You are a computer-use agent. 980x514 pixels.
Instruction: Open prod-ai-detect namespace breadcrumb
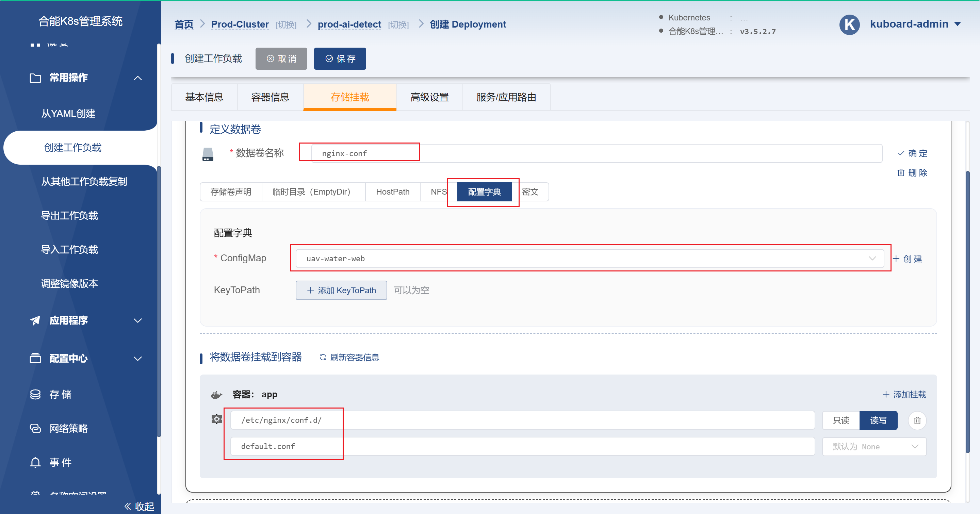coord(349,24)
